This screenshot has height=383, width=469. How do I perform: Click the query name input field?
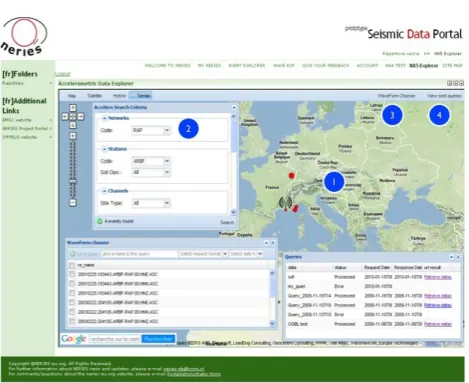pos(139,254)
